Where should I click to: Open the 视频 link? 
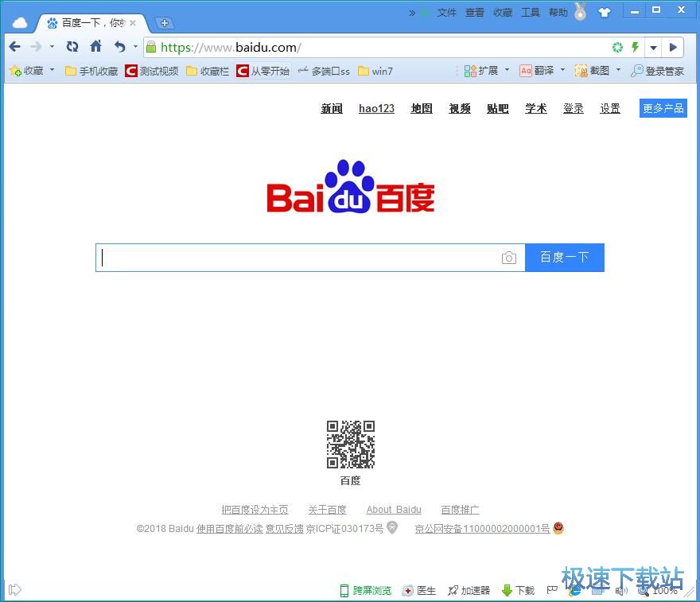click(460, 108)
